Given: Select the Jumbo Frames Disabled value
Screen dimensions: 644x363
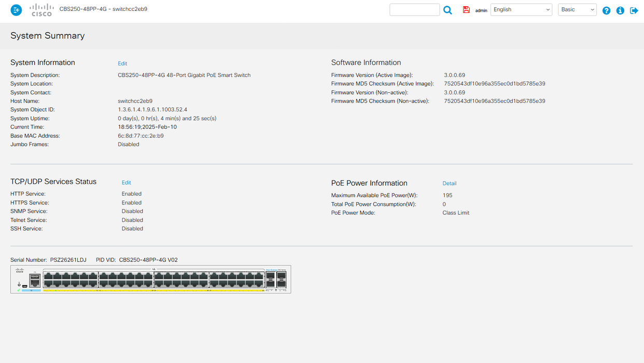Looking at the screenshot, I should click(129, 145).
